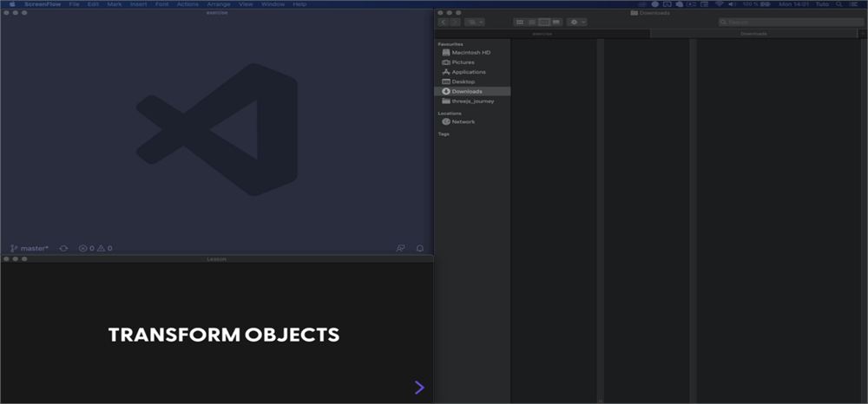868x404 pixels.
Task: Switch Finder to icon view
Action: tap(520, 22)
